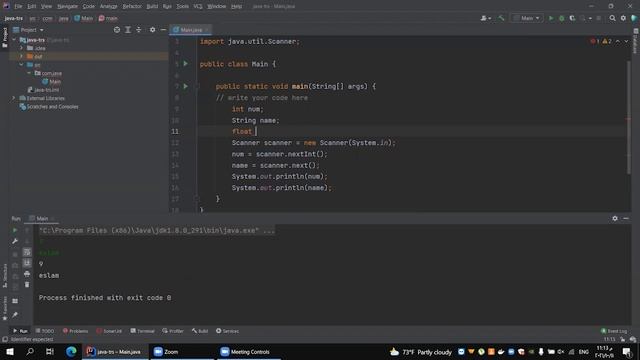Expand the out folder
The width and height of the screenshot is (640, 360).
pos(22,56)
